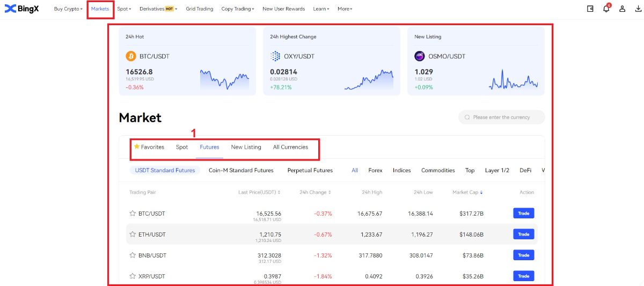The height and width of the screenshot is (286, 644).
Task: Select the All category filter
Action: (355, 170)
